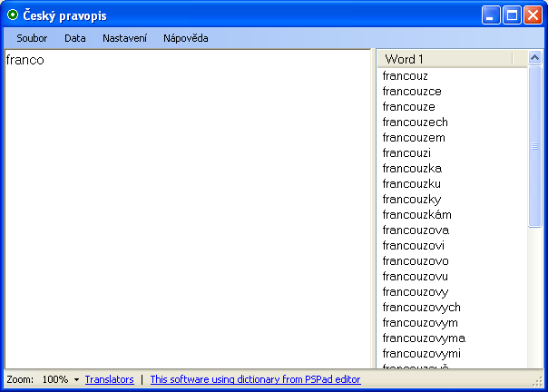Select the suggestion francouzkám
This screenshot has width=548, height=392.
tap(416, 215)
